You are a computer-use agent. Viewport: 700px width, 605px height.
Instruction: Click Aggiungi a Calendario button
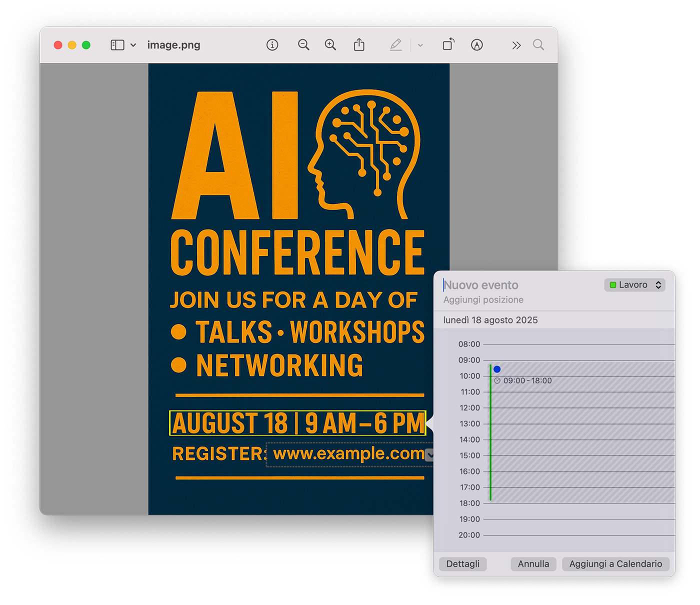615,564
